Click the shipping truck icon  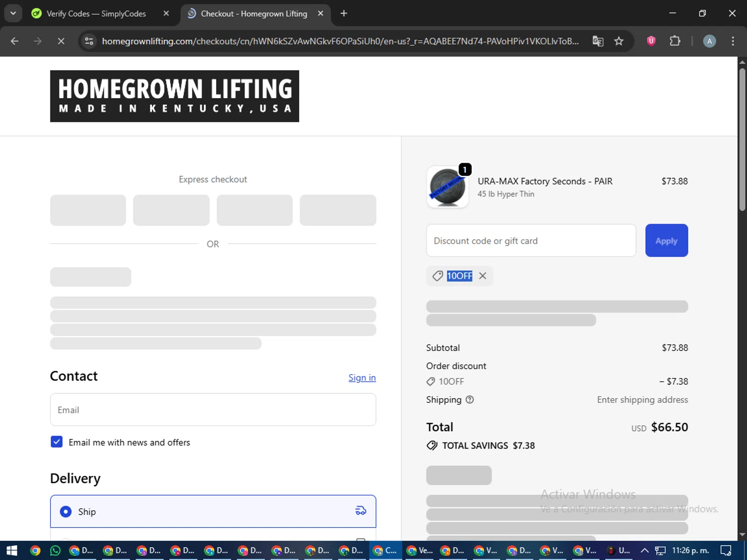[x=361, y=511]
